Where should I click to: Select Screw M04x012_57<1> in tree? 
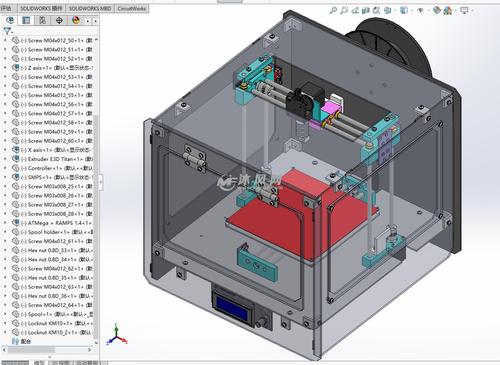[52, 113]
